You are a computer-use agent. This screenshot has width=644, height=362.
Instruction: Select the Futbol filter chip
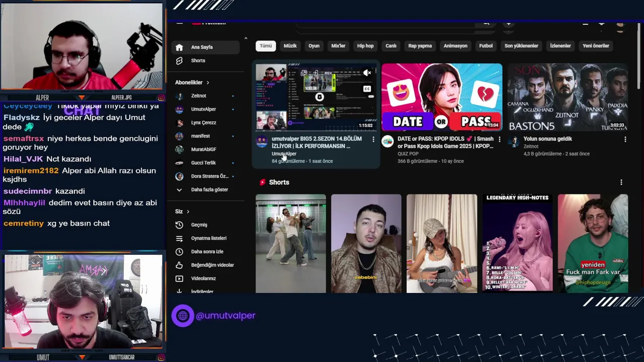(x=486, y=46)
